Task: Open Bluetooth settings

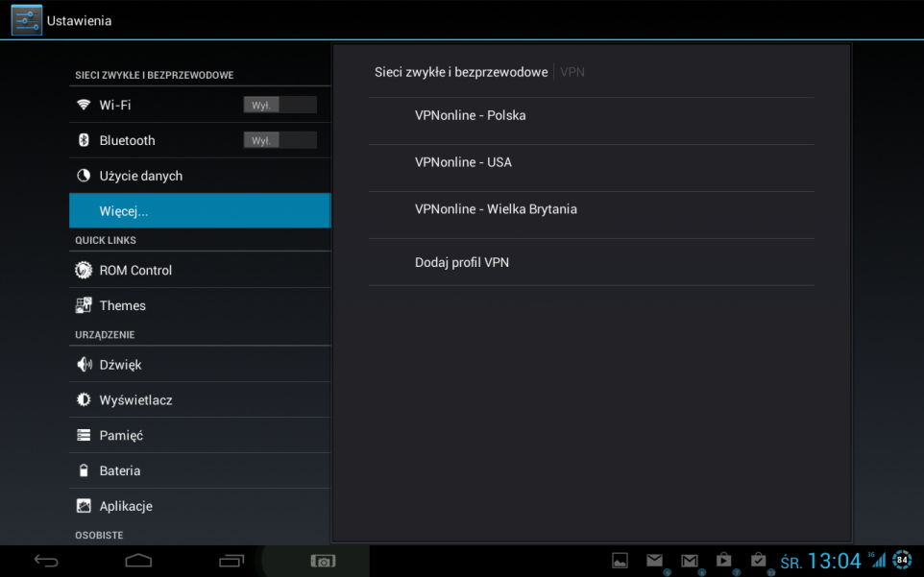Action: (x=200, y=140)
